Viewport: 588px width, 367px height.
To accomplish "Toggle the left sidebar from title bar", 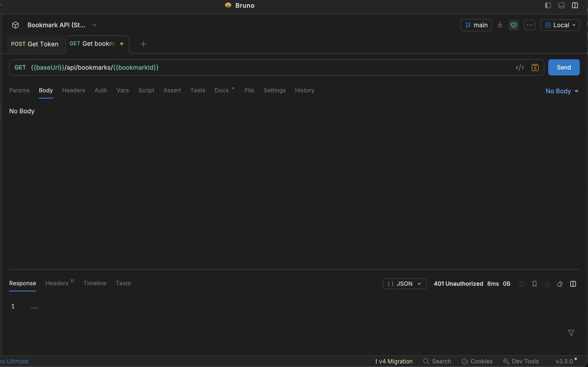I will click(x=548, y=5).
